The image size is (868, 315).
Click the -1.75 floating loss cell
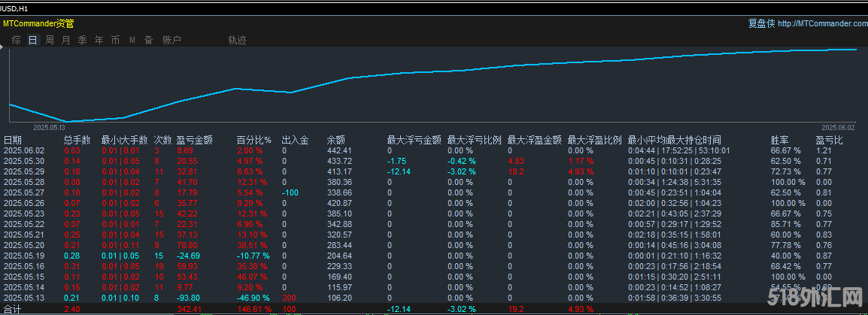click(x=398, y=161)
